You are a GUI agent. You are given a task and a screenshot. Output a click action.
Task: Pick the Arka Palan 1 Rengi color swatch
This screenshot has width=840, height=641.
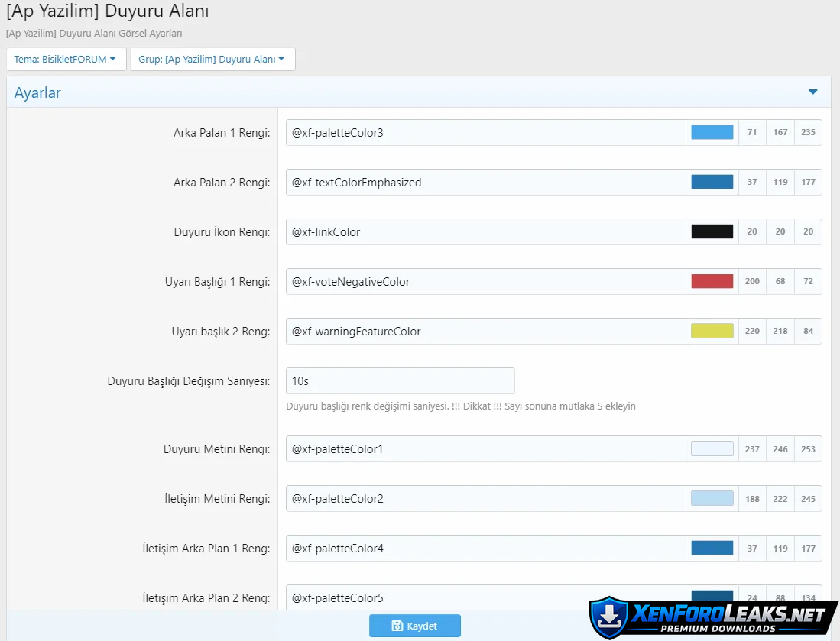click(712, 132)
